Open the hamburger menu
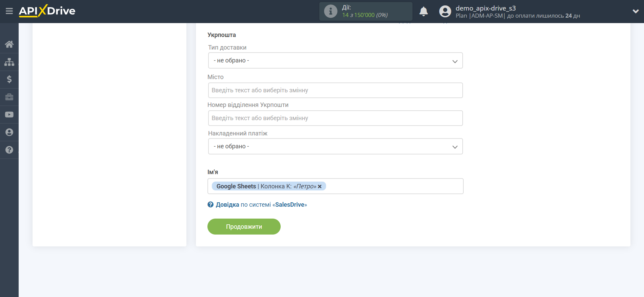 tap(9, 11)
